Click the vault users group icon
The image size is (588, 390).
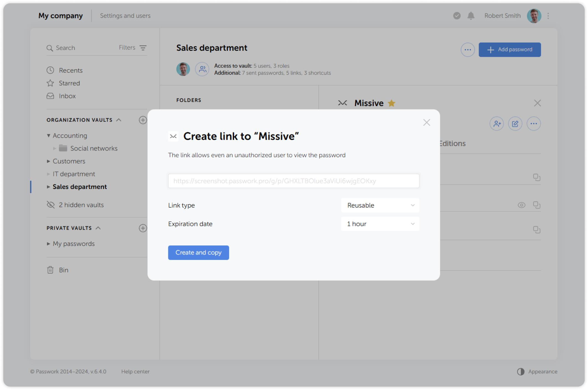(202, 69)
